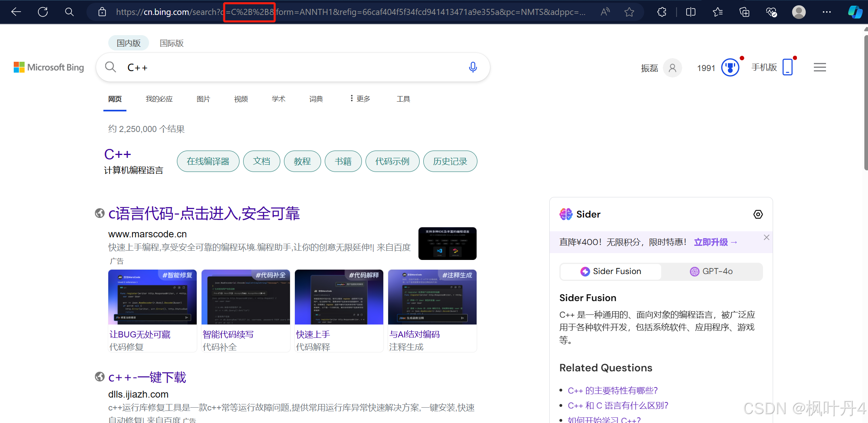868x423 pixels.
Task: Open the Extensions puzzle icon
Action: pos(662,12)
